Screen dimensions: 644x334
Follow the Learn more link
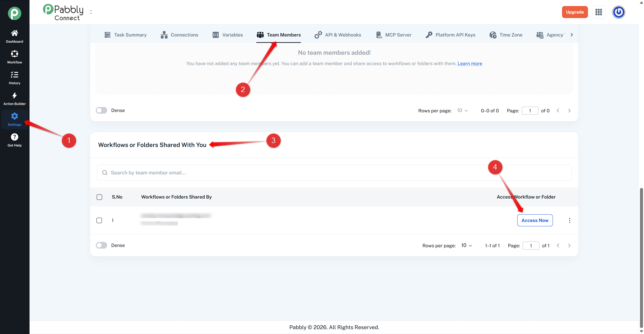(x=470, y=63)
